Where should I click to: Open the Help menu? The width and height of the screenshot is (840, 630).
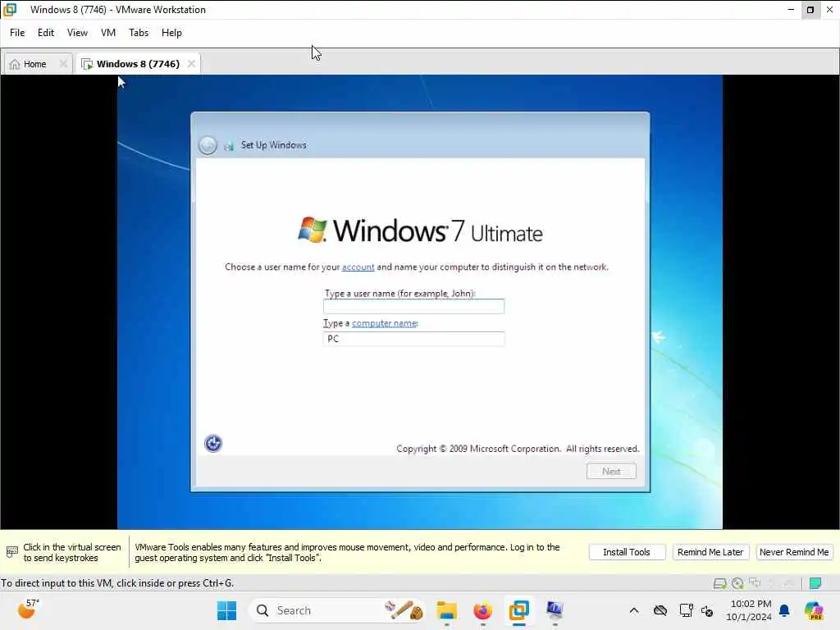[x=171, y=33]
